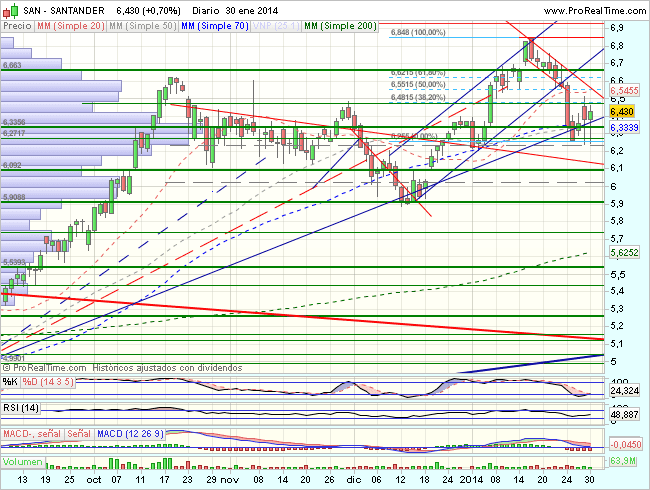This screenshot has width=650, height=490.
Task: Open the Volumen panel label
Action: point(22,462)
